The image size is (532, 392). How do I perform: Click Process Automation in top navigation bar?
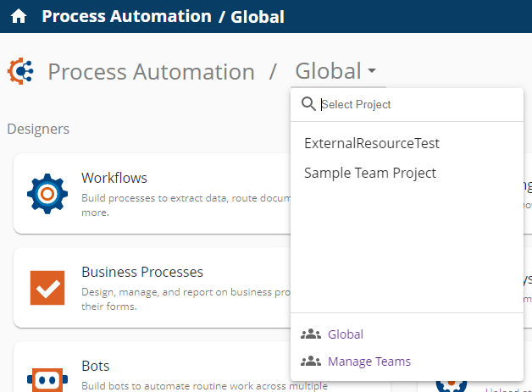pos(126,16)
